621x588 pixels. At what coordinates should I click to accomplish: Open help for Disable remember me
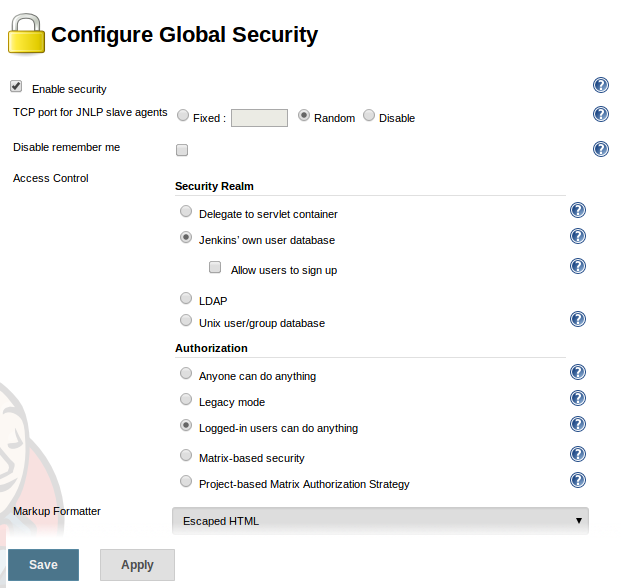coord(600,149)
